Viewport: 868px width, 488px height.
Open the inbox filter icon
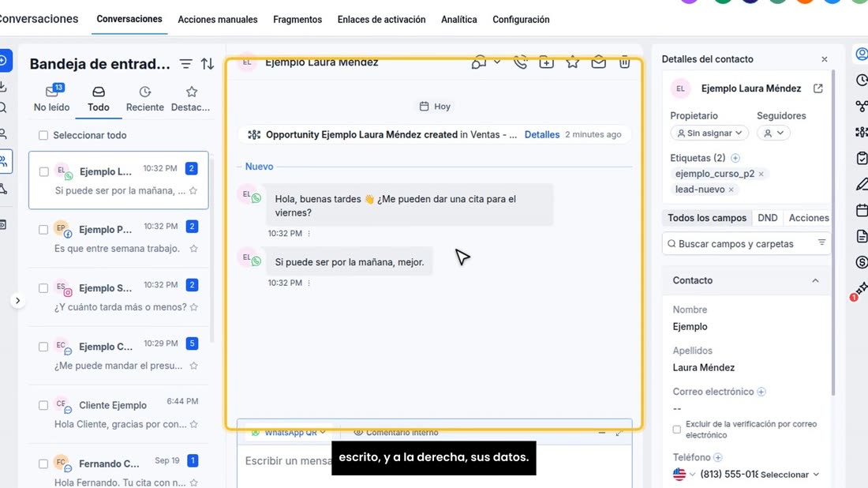click(x=186, y=64)
